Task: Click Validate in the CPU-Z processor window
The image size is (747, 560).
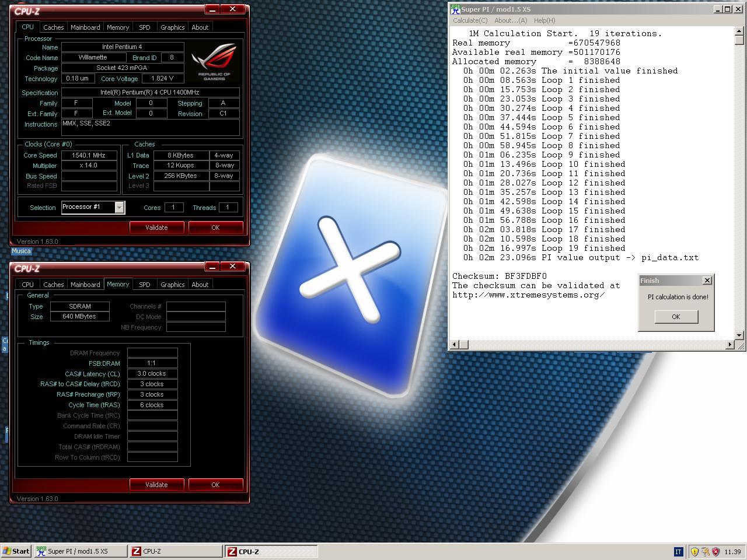Action: click(x=156, y=228)
